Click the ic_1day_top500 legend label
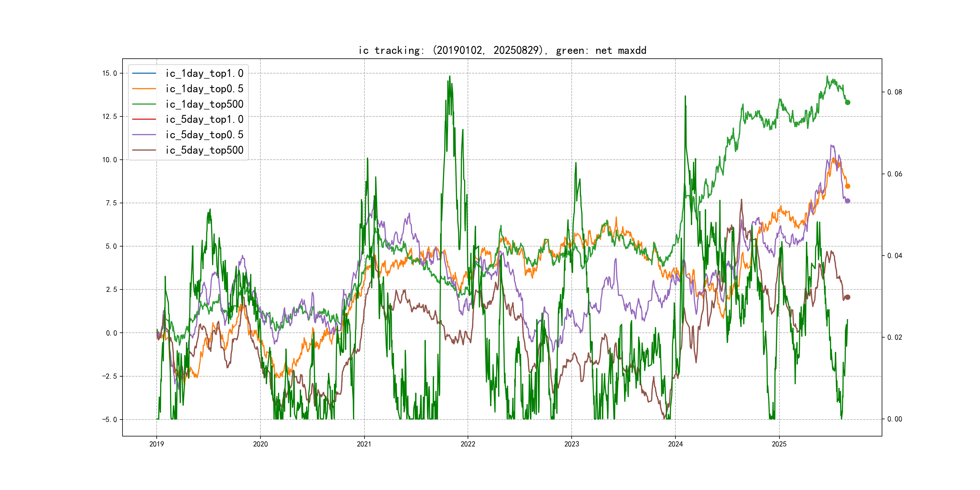 (204, 104)
